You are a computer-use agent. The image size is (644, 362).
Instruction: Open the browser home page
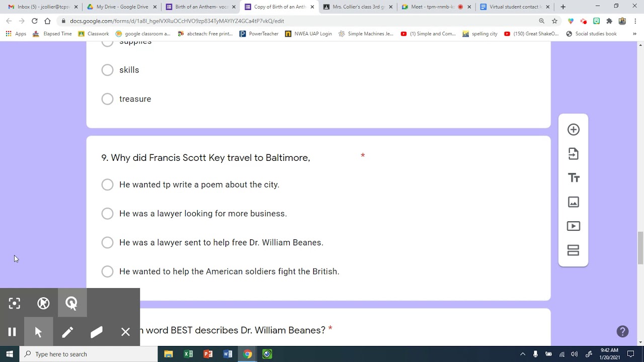(47, 21)
